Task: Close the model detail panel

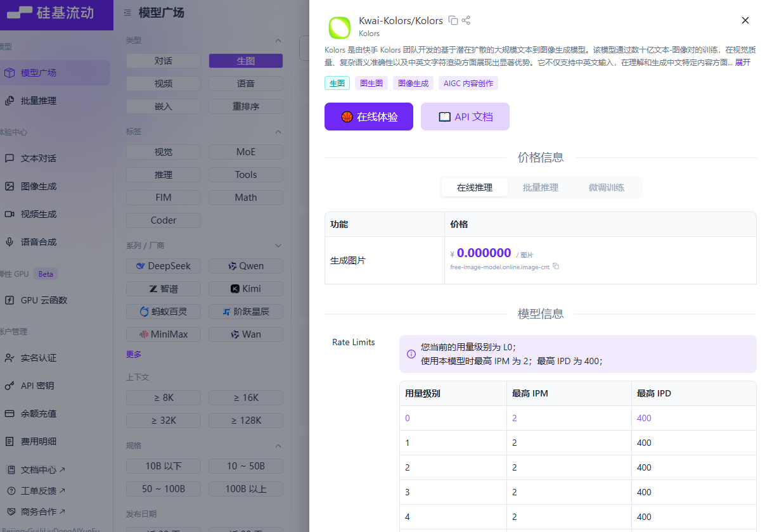Action: tap(745, 20)
